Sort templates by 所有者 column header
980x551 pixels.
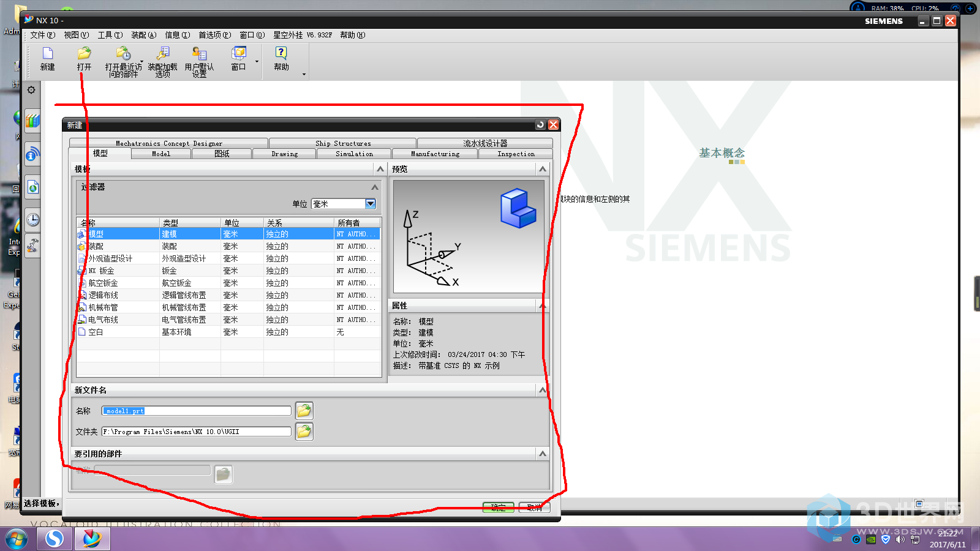[x=357, y=223]
